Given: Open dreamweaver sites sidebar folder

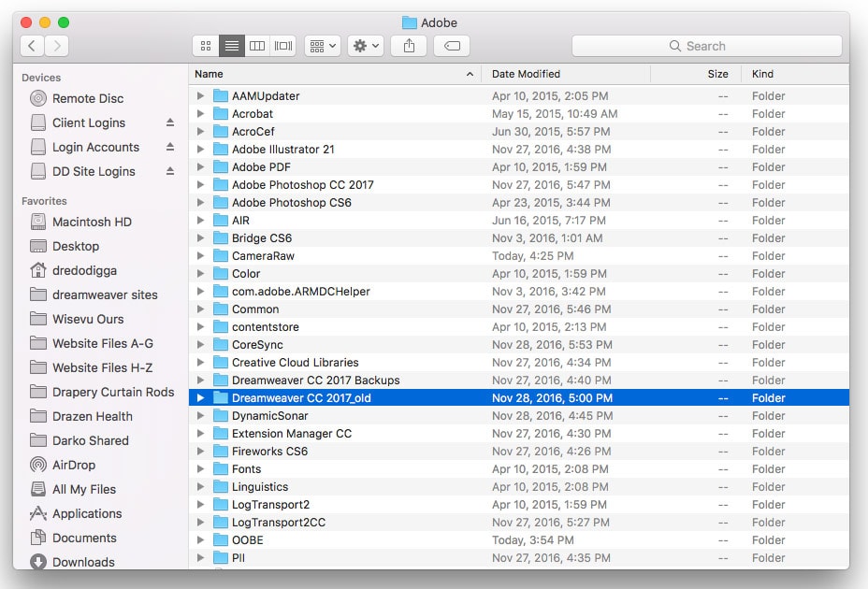Looking at the screenshot, I should (x=94, y=295).
